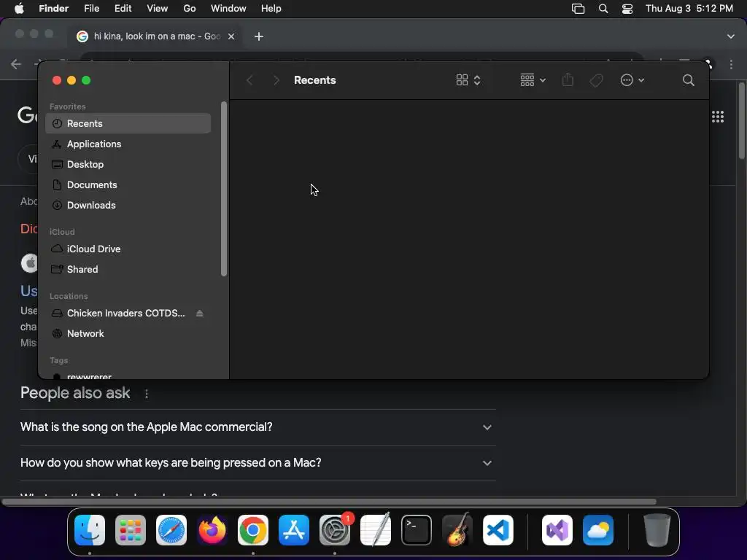The width and height of the screenshot is (747, 560).
Task: Open Chrome's three-dot menu
Action: pyautogui.click(x=731, y=64)
